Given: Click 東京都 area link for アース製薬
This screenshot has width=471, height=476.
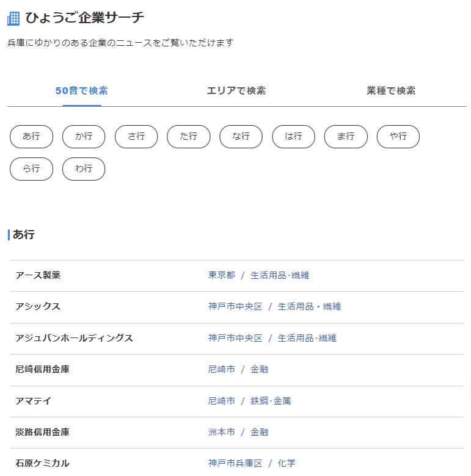Looking at the screenshot, I should point(222,275).
